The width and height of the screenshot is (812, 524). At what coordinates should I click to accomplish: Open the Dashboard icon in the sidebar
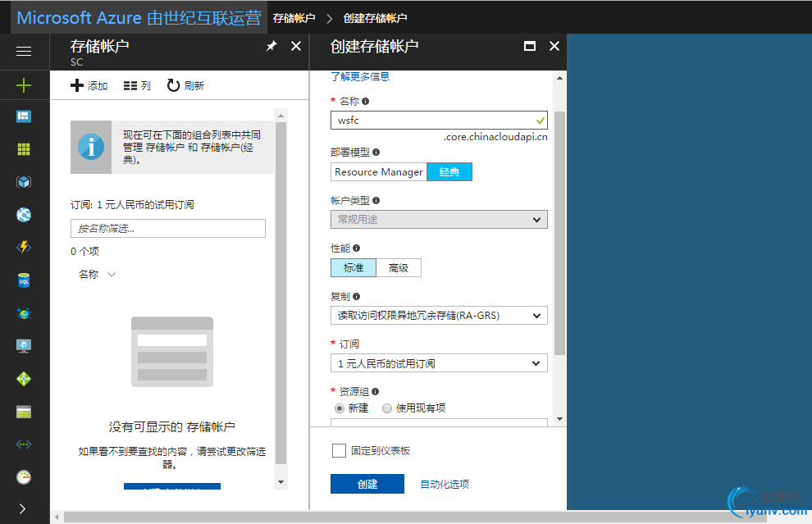click(24, 116)
